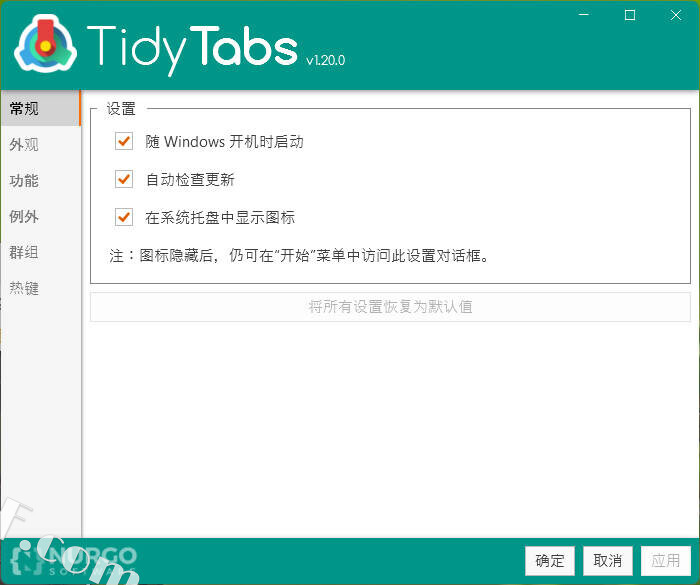Maximize the TidyTabs settings window
The height and width of the screenshot is (585, 700).
coord(630,15)
